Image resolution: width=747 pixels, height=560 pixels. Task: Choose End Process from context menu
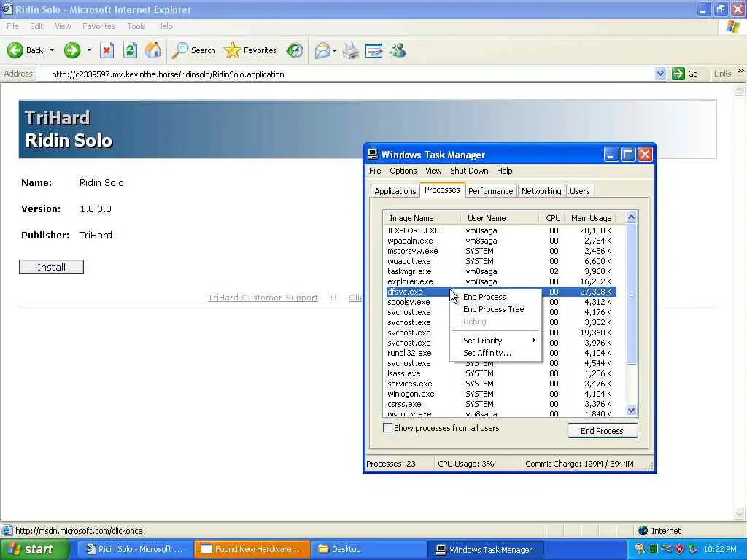(x=495, y=297)
